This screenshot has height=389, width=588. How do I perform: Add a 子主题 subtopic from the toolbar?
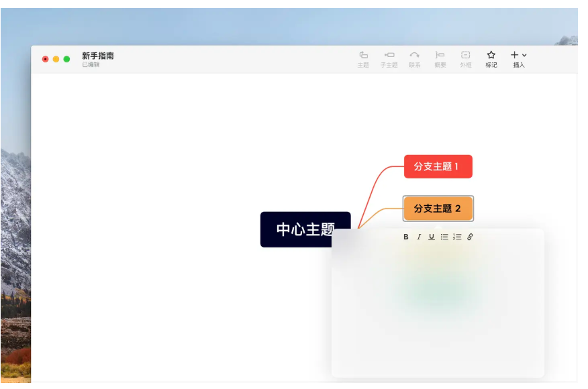(389, 55)
